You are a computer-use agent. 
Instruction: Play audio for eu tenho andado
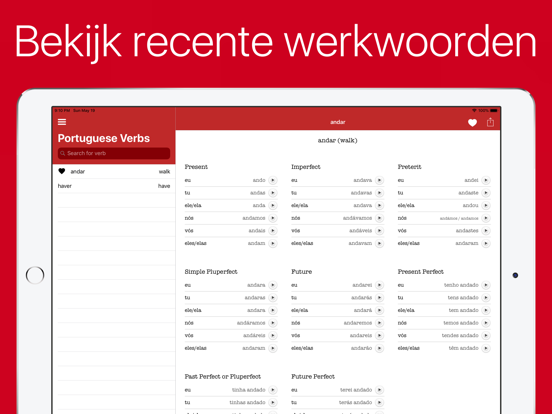tap(486, 285)
